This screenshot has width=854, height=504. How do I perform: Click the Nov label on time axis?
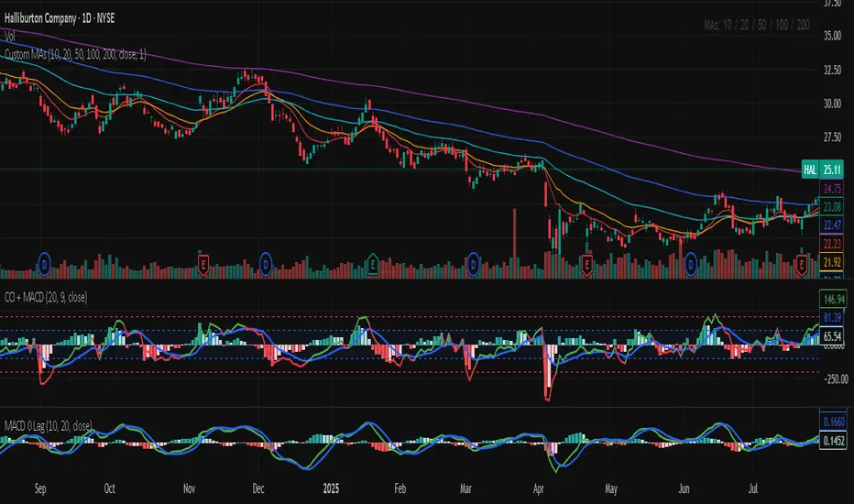coord(189,488)
